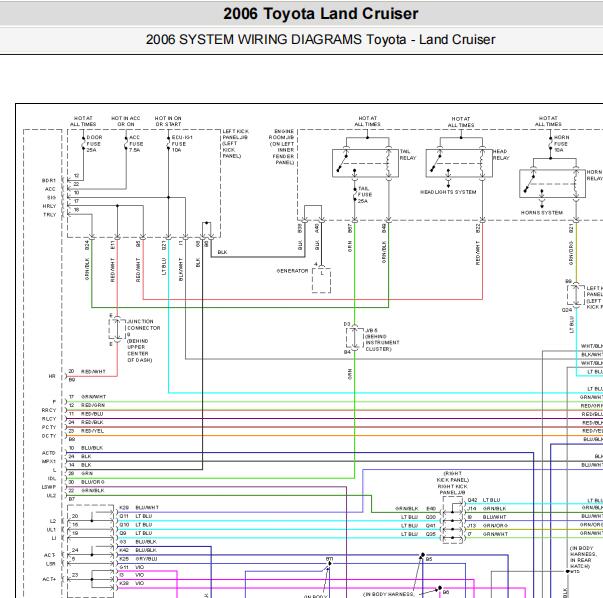Click the HORN FUSE 10A label

click(x=561, y=143)
